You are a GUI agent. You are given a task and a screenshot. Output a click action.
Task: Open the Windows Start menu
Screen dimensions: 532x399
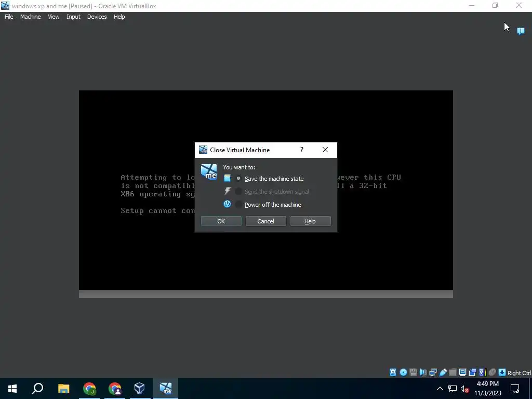[x=12, y=389]
